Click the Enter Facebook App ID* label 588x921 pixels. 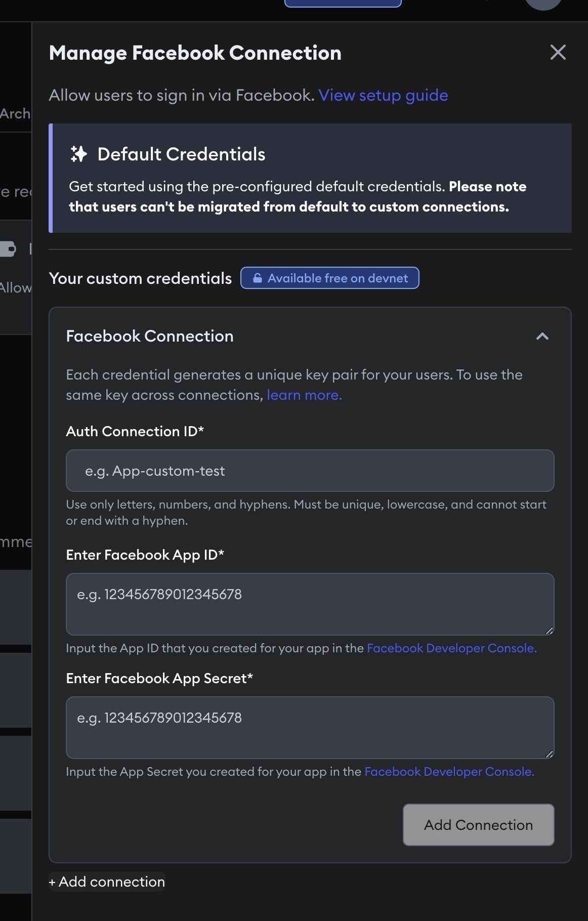coord(145,555)
